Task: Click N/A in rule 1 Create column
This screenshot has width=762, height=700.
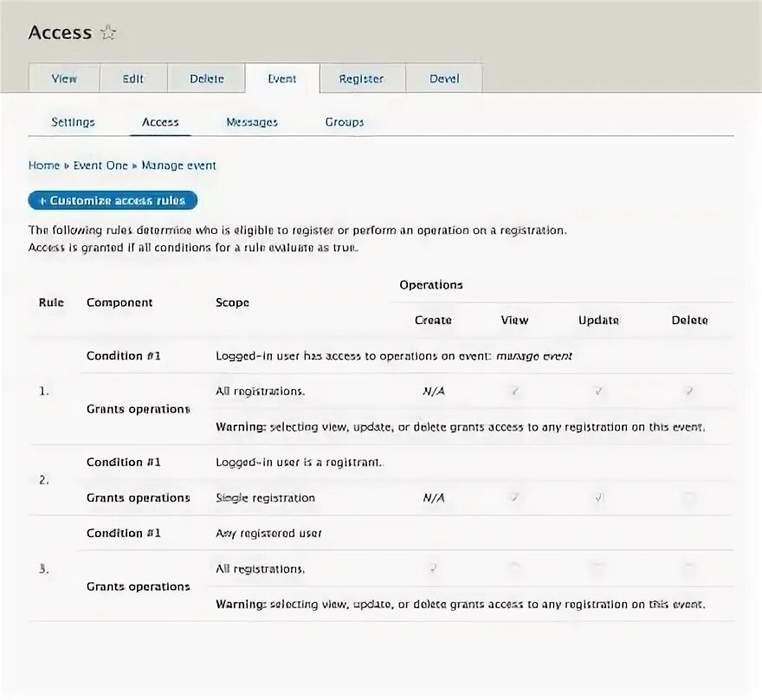Action: coord(434,391)
